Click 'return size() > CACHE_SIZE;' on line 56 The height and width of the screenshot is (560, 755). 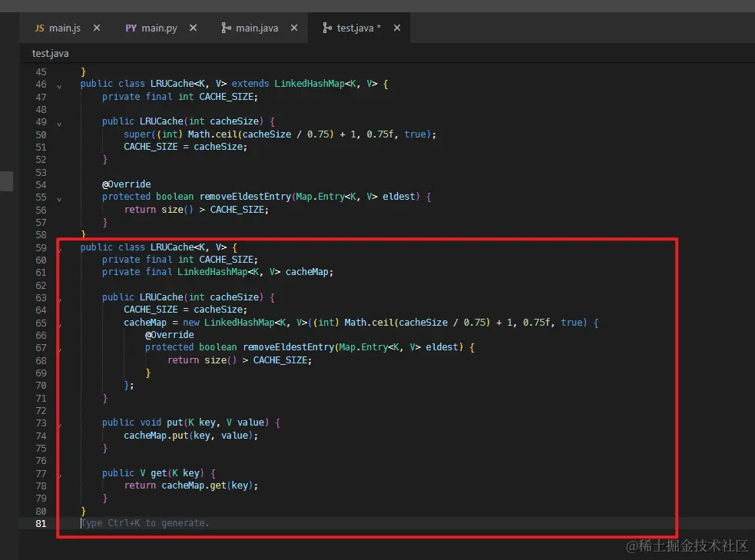coord(197,210)
